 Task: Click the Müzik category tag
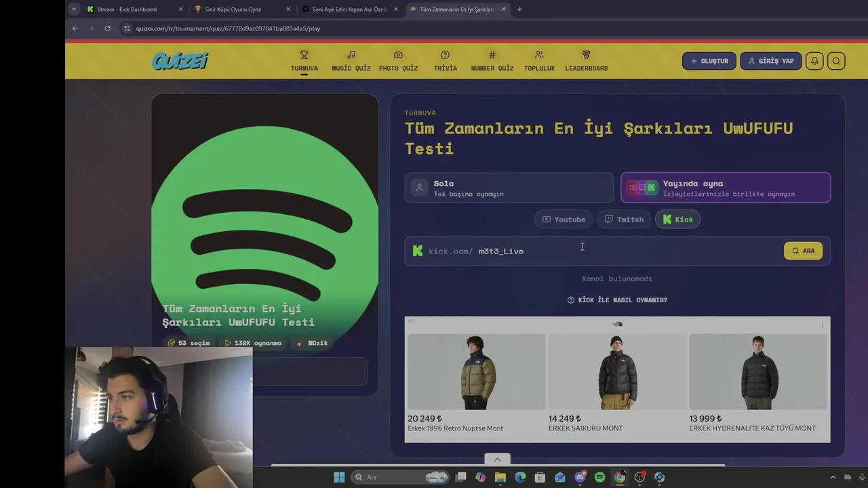pyautogui.click(x=312, y=343)
